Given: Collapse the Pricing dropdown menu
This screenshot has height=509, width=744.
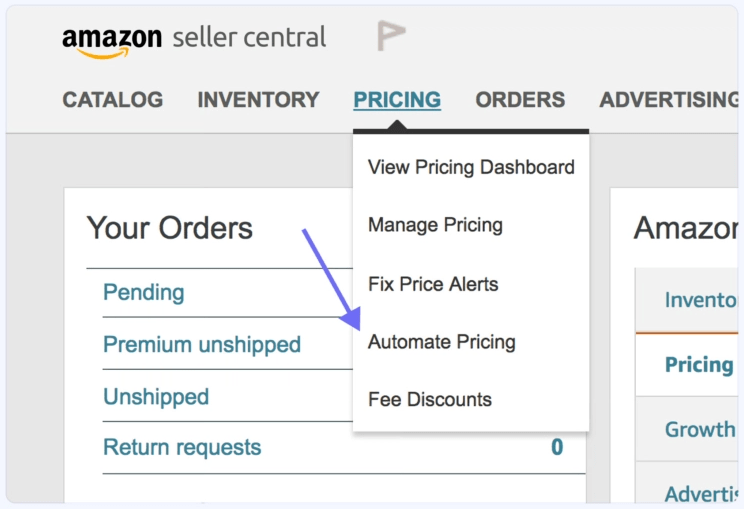Looking at the screenshot, I should pos(397,100).
